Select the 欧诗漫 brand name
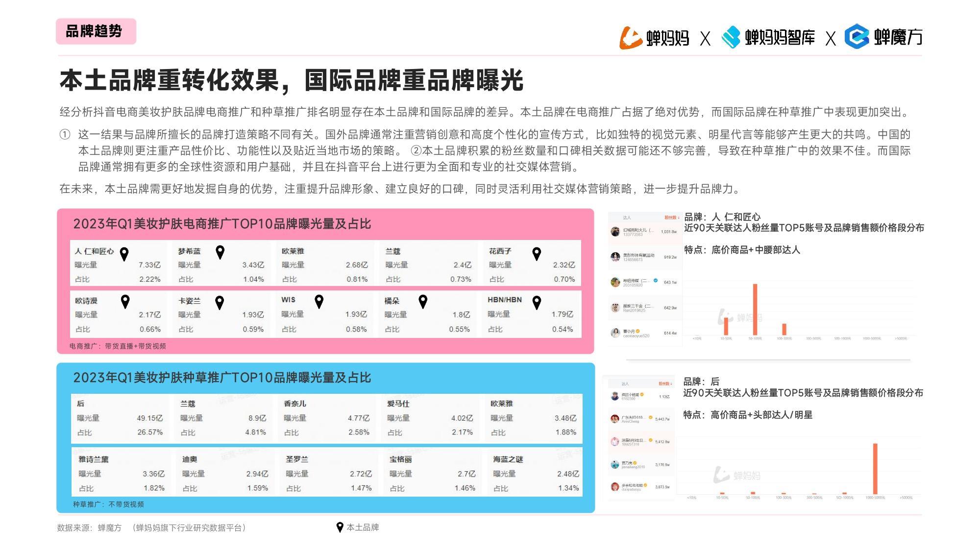The image size is (980, 551). 86,301
